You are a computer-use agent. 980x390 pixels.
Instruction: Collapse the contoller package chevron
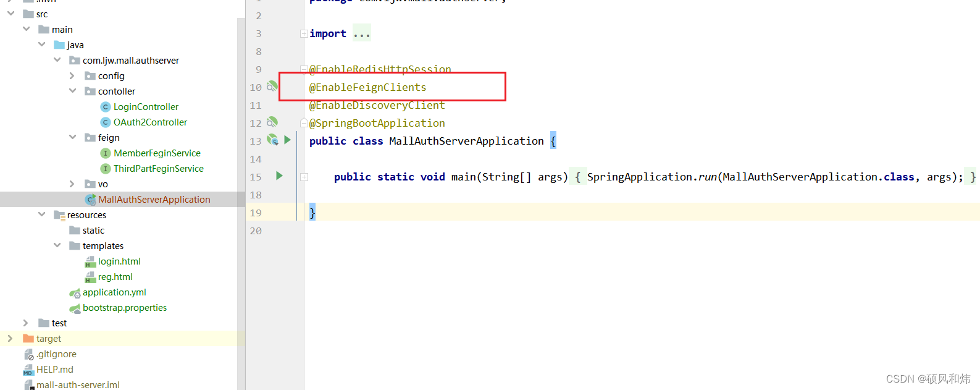click(x=72, y=90)
